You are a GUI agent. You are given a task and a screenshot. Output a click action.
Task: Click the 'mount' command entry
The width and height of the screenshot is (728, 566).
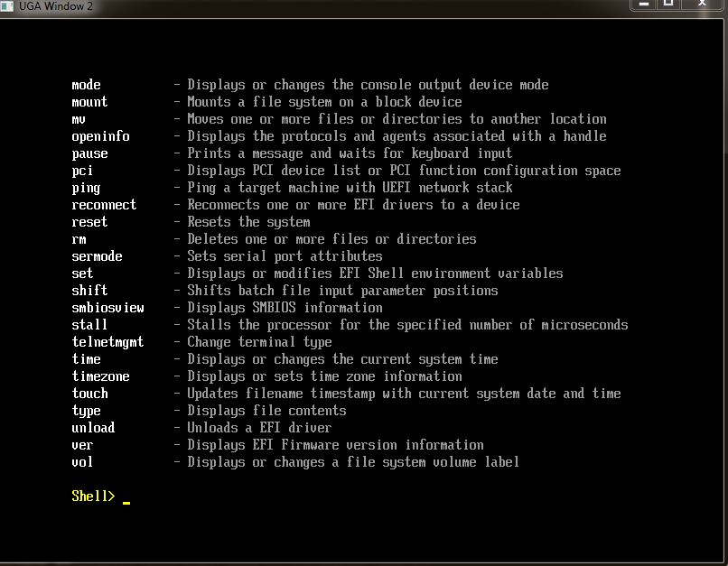pos(89,102)
